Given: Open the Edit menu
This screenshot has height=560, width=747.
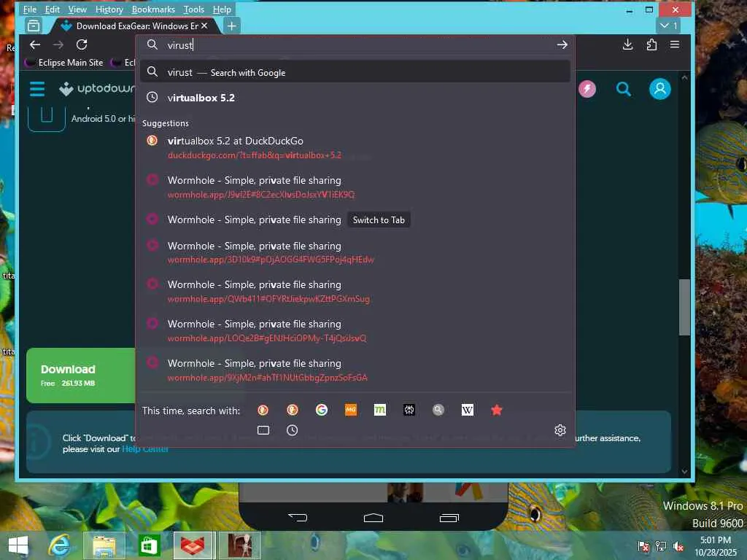Looking at the screenshot, I should click(x=53, y=9).
